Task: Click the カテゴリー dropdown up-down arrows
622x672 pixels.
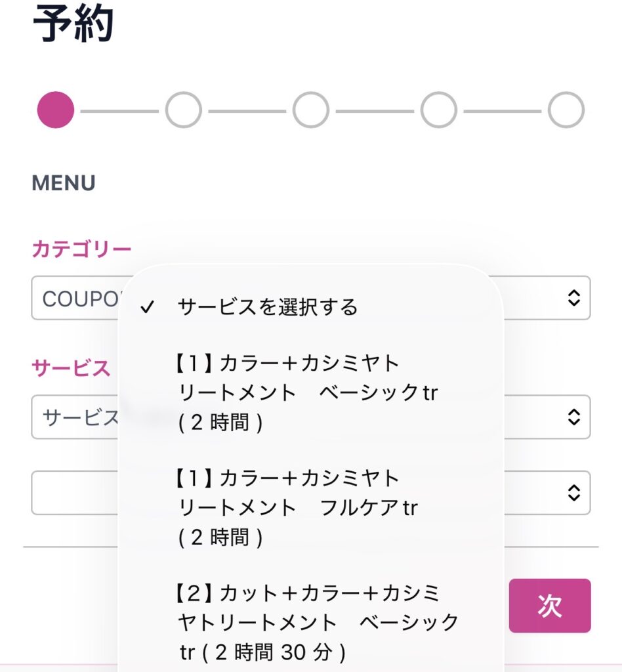Action: point(573,298)
